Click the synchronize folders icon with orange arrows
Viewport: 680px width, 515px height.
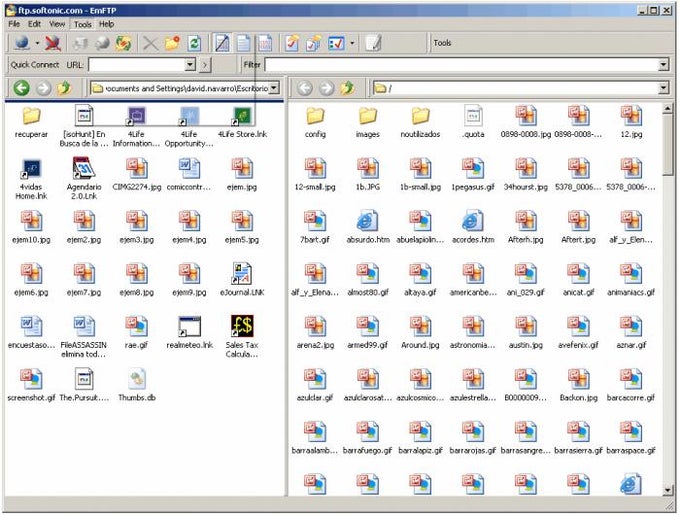[123, 43]
